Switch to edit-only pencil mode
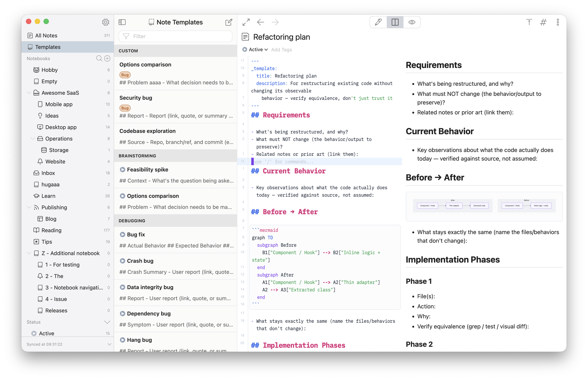Screen dimensions: 588x380 pyautogui.click(x=378, y=22)
